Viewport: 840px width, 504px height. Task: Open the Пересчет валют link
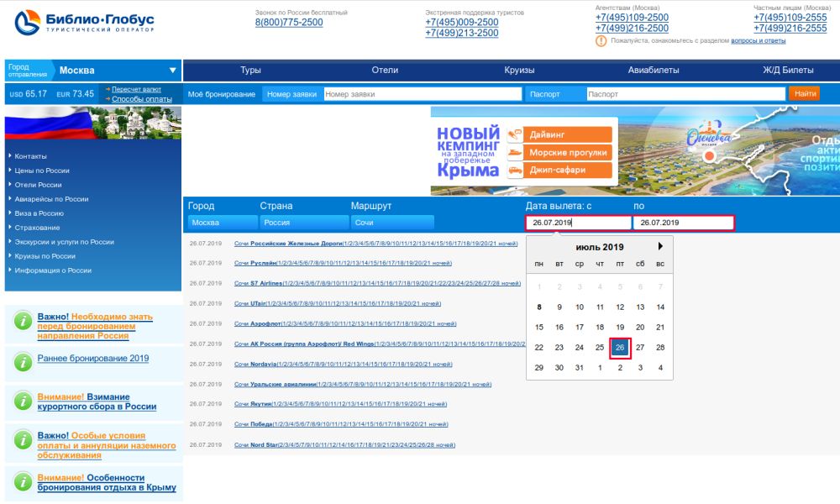coord(136,89)
